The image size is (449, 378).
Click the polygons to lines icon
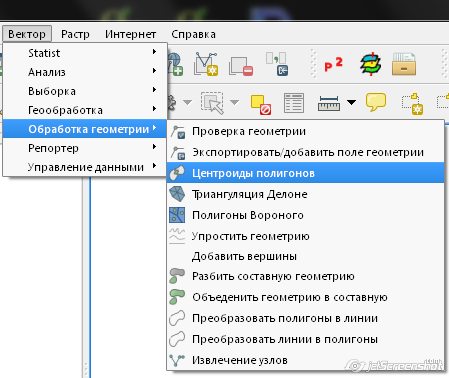(x=177, y=318)
